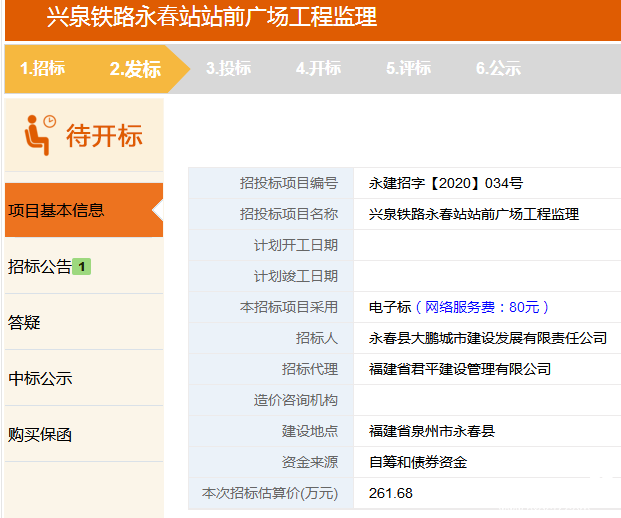Click the 本招标项目采用 label
621x518 pixels.
[x=289, y=307]
